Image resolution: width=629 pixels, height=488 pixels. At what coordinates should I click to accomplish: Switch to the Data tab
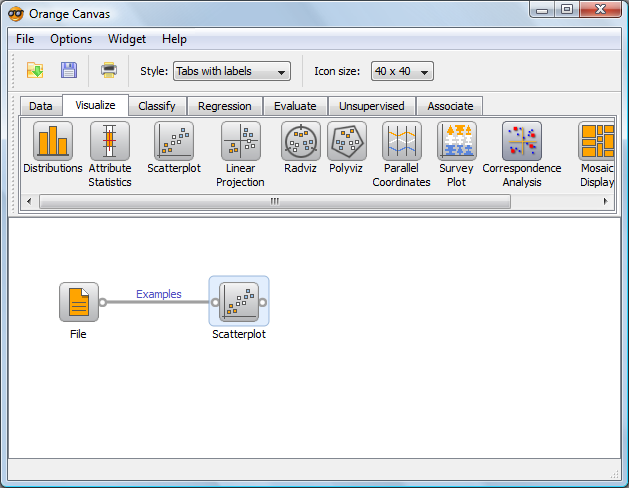41,106
